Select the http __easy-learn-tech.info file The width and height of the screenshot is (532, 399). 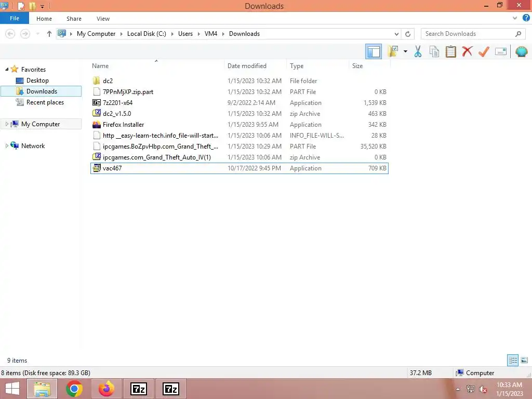point(239,136)
